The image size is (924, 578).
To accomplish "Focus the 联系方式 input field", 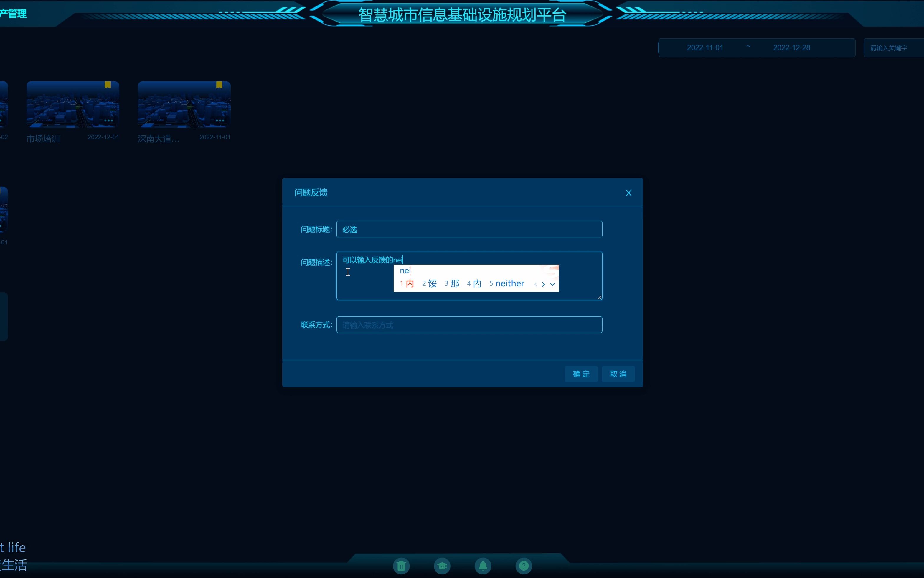I will [469, 325].
